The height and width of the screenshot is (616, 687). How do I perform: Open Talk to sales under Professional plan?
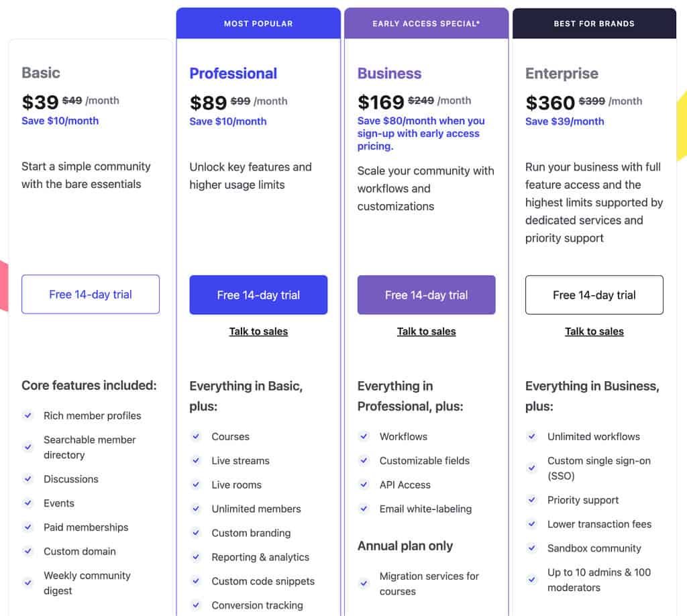pos(258,331)
